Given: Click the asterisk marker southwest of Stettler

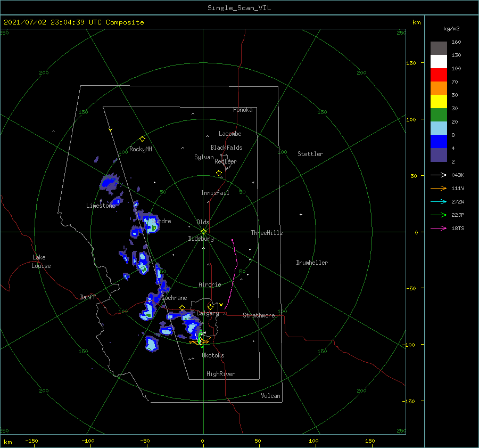Looking at the screenshot, I should click(253, 183).
